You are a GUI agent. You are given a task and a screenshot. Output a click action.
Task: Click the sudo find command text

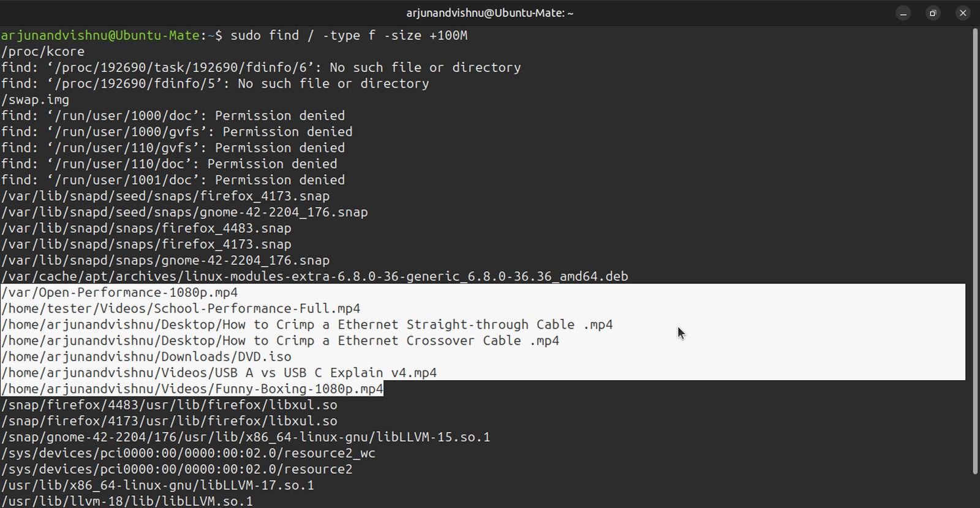(x=349, y=35)
